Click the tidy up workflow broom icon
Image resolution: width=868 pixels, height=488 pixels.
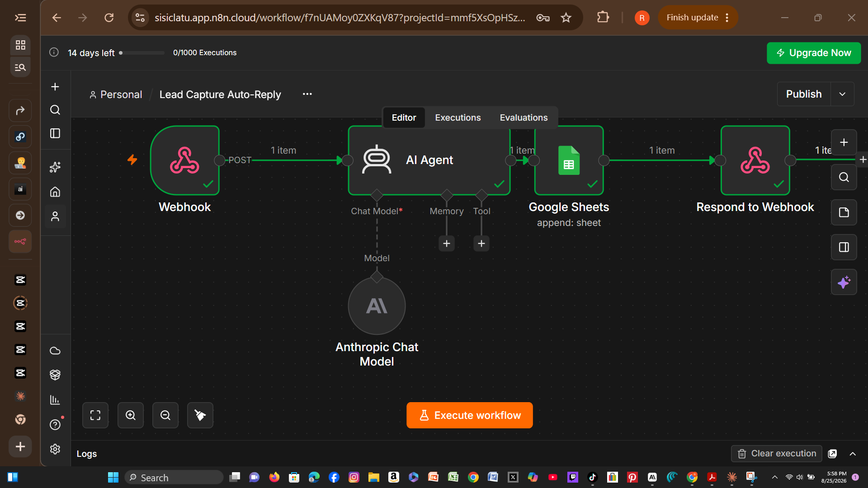tap(200, 415)
